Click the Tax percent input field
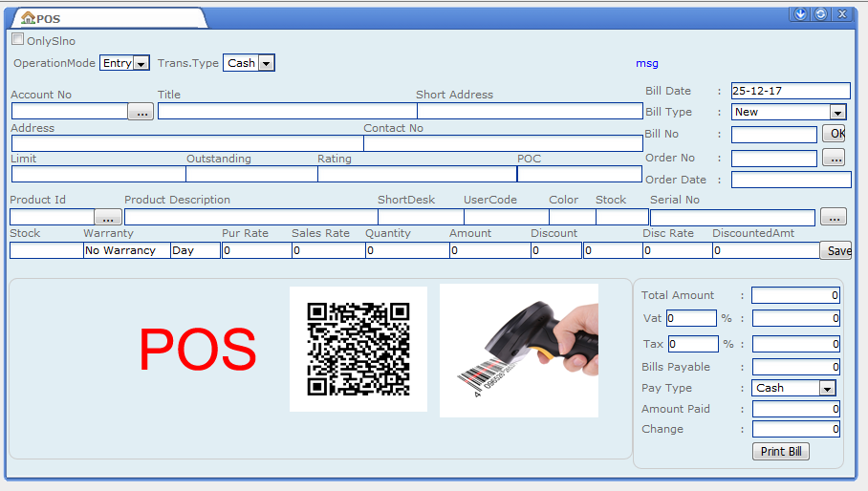868x491 pixels. pos(693,344)
